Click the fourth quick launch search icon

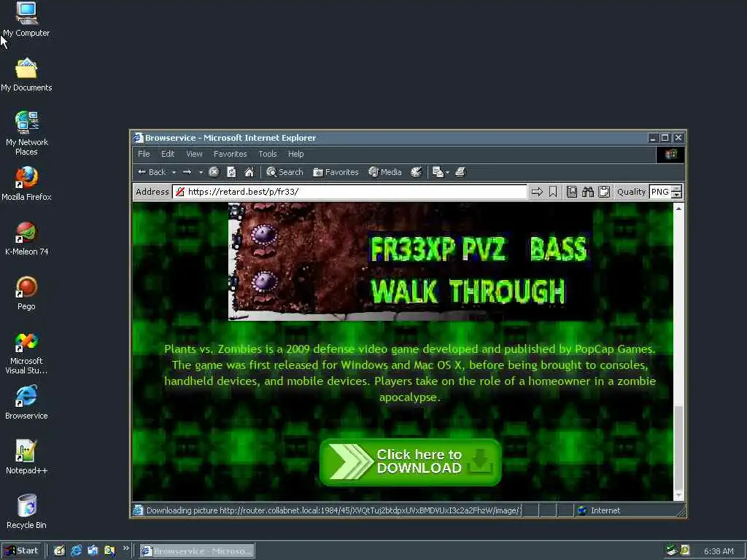[109, 551]
